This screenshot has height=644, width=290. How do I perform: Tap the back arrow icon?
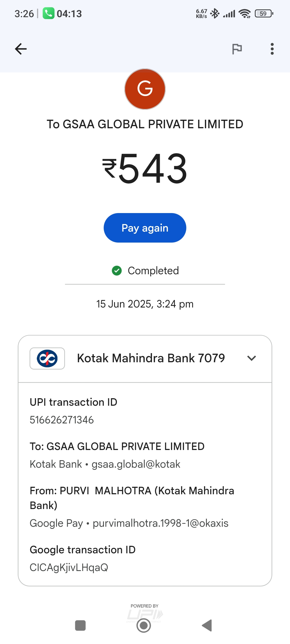click(21, 49)
